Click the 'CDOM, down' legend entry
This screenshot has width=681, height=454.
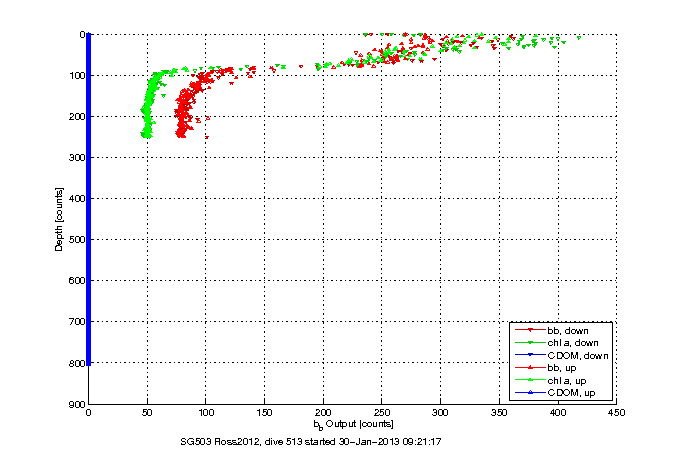(562, 355)
